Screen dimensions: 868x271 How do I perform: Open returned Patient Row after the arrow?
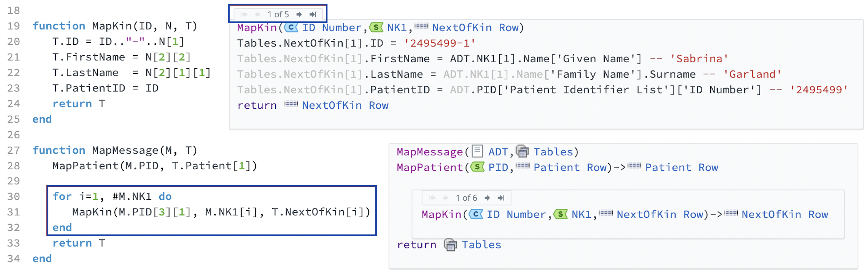click(681, 168)
